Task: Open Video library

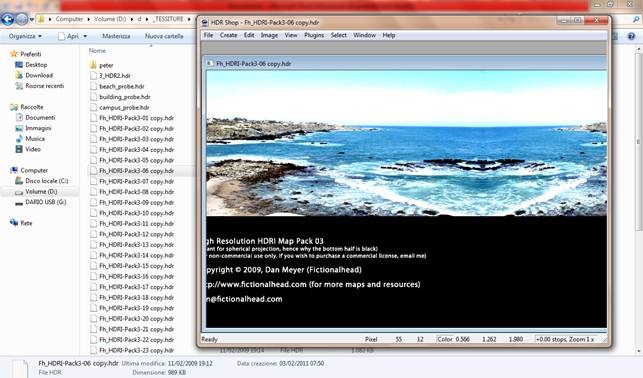Action: click(33, 149)
